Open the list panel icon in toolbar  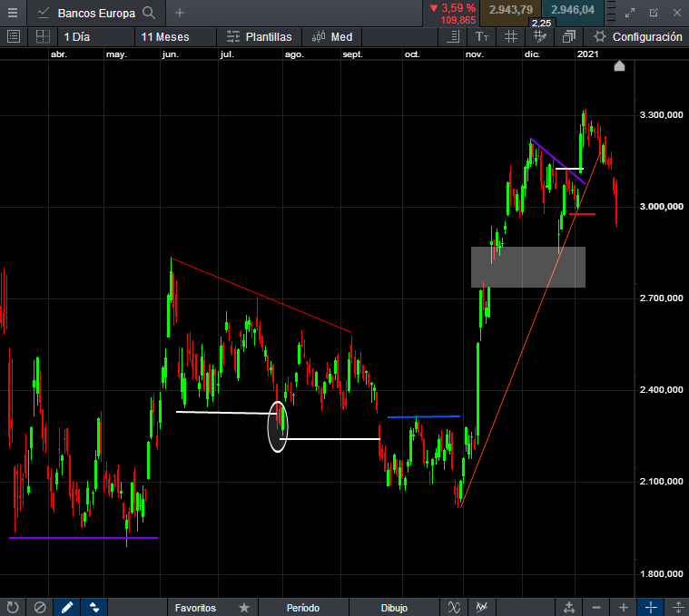[x=14, y=36]
